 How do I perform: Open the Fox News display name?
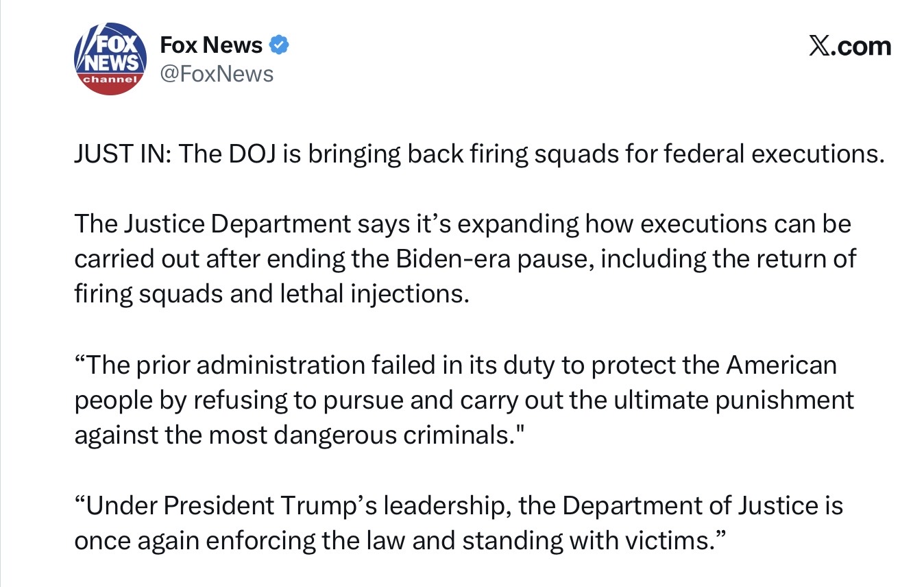tap(211, 45)
